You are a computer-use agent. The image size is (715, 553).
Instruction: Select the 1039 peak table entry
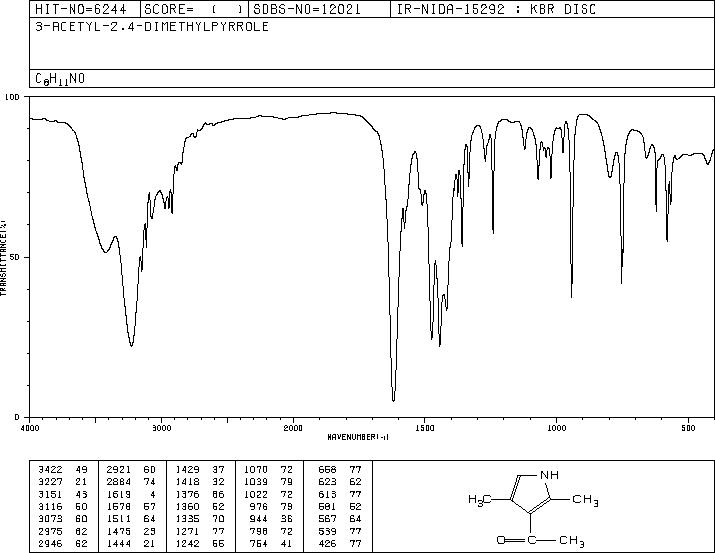(269, 482)
